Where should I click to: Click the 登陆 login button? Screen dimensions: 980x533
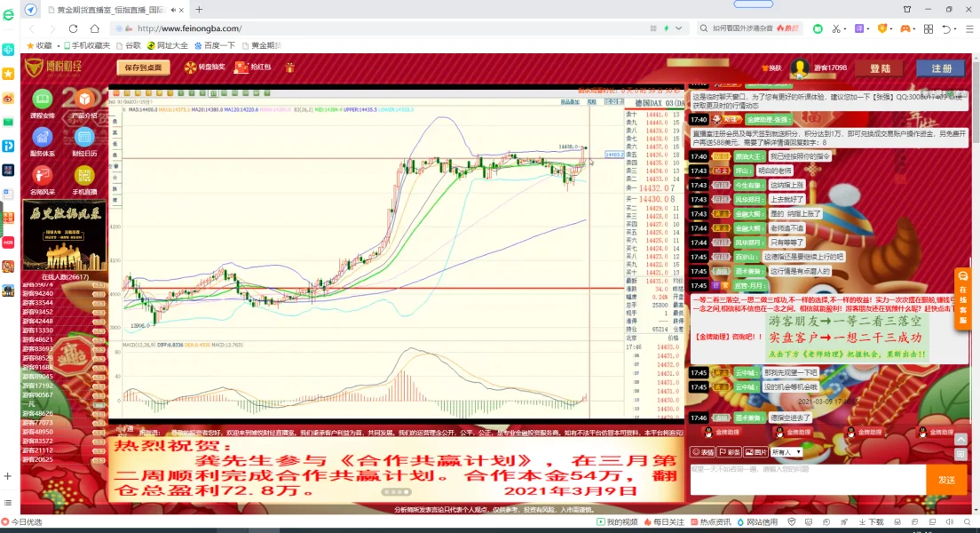coord(880,68)
